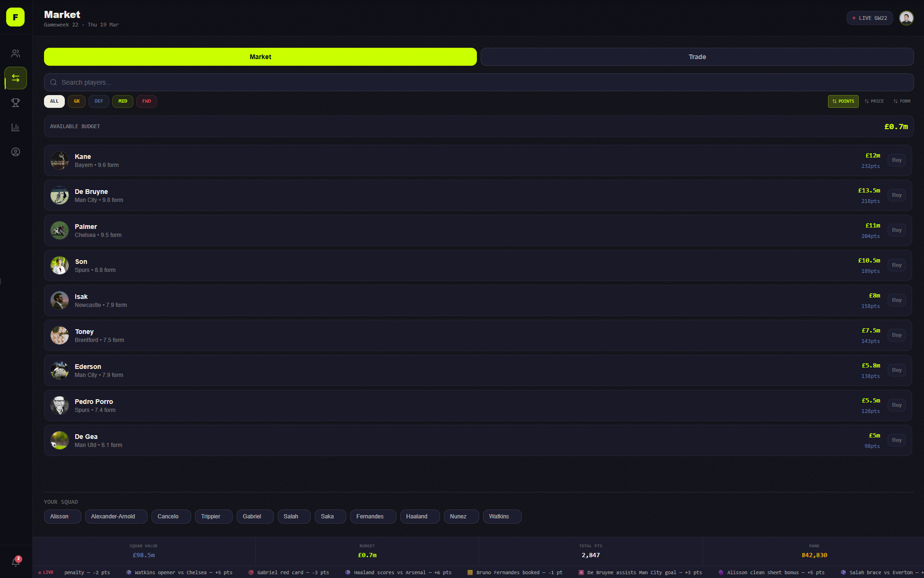Image resolution: width=924 pixels, height=578 pixels.
Task: Open the profile circle sidebar icon
Action: (x=16, y=152)
